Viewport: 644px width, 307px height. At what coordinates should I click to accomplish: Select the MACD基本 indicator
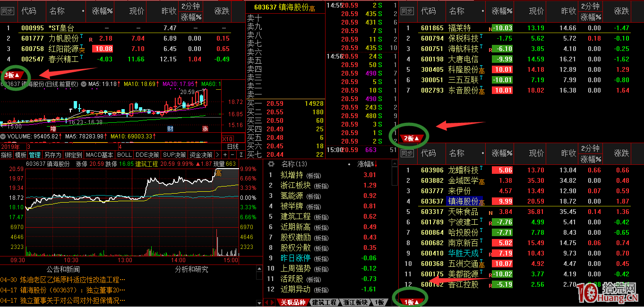100,154
